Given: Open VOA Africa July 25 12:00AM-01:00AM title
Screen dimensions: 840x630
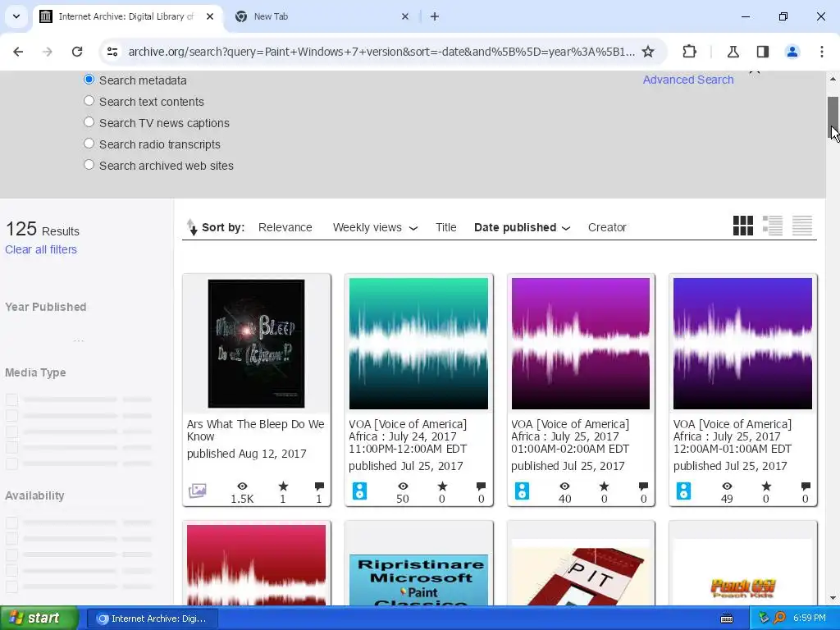Looking at the screenshot, I should pos(733,436).
